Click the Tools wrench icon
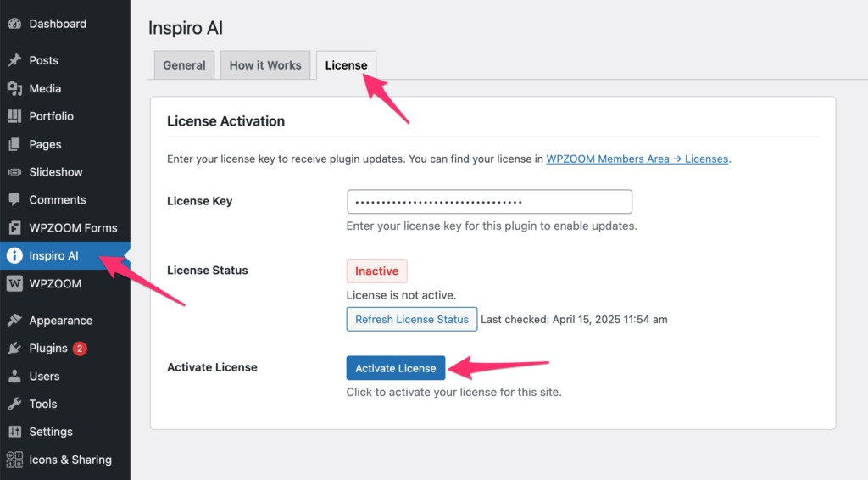 14,404
